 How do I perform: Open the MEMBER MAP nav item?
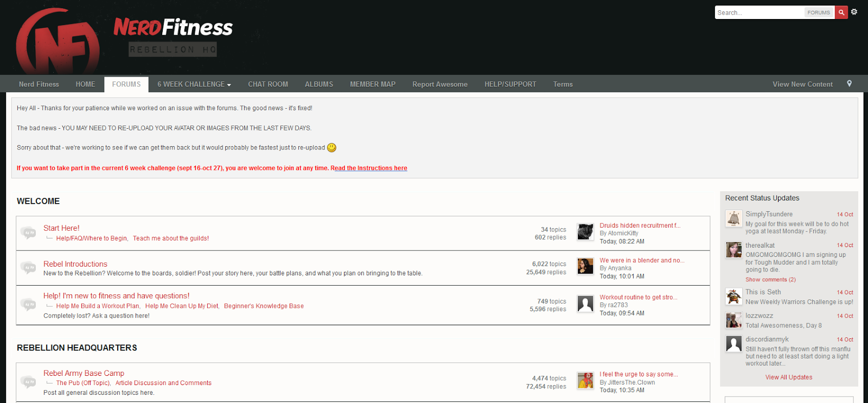[x=373, y=84]
